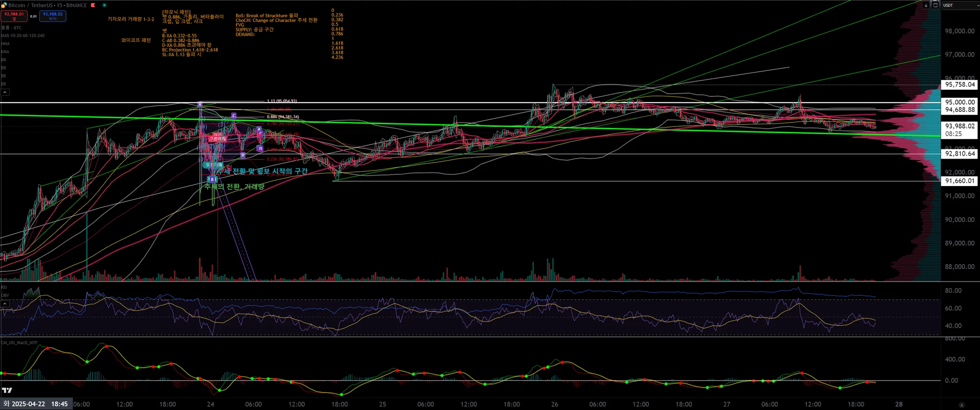The height and width of the screenshot is (410, 980).
Task: Click the 95,758.04 price label
Action: [x=960, y=85]
